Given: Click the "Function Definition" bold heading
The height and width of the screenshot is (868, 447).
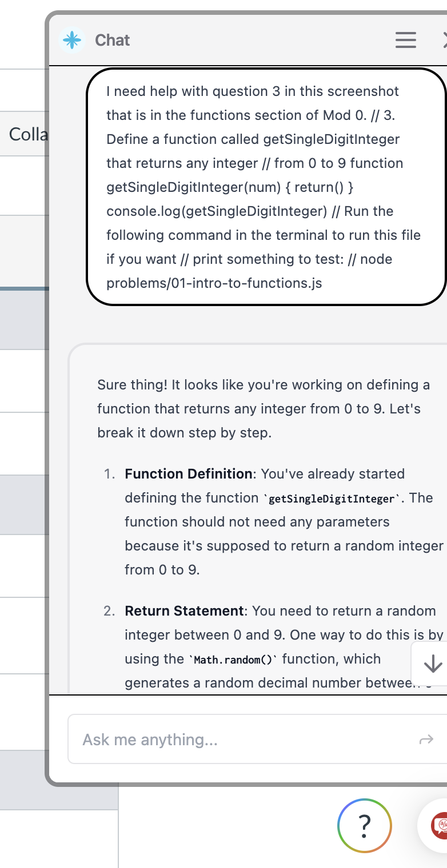Looking at the screenshot, I should tap(189, 474).
